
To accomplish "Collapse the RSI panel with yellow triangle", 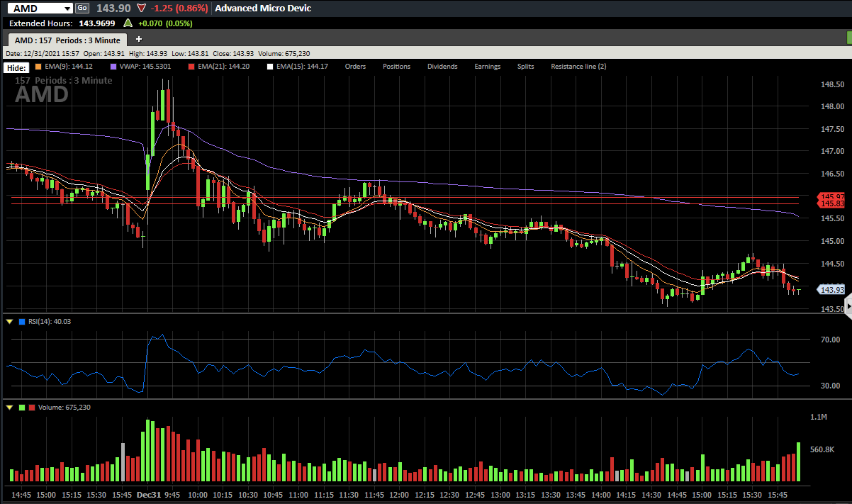I will pyautogui.click(x=9, y=322).
